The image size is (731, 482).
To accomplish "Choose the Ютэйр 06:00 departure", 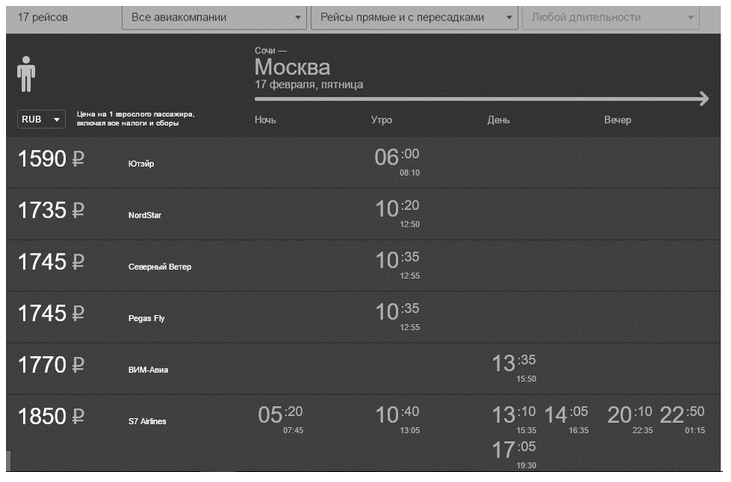I will (x=397, y=157).
